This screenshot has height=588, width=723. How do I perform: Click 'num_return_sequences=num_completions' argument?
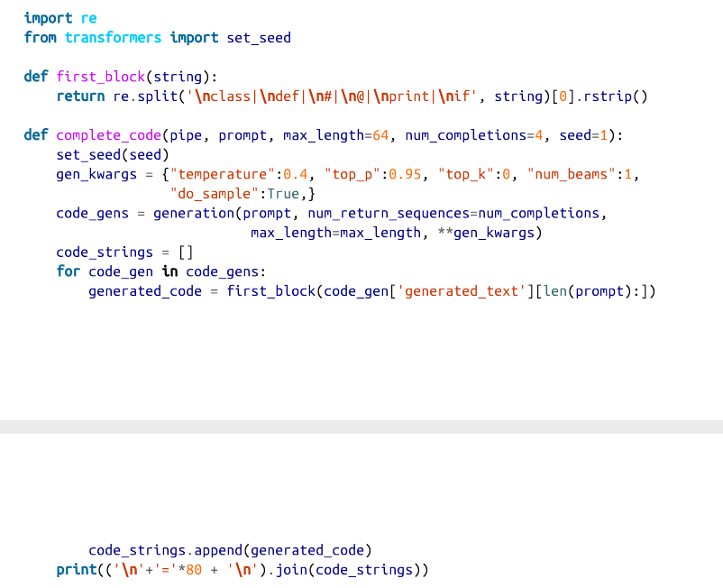[x=453, y=214]
